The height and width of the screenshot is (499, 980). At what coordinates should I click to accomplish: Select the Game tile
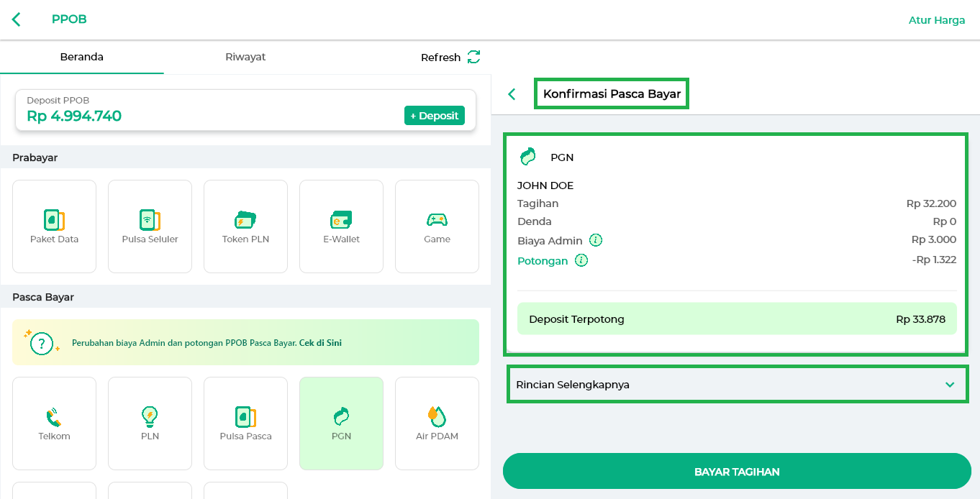(x=437, y=226)
